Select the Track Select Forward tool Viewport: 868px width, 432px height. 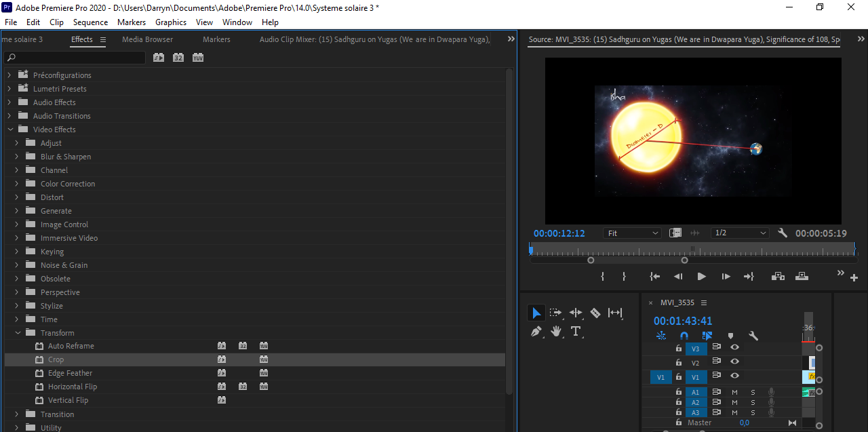[555, 313]
